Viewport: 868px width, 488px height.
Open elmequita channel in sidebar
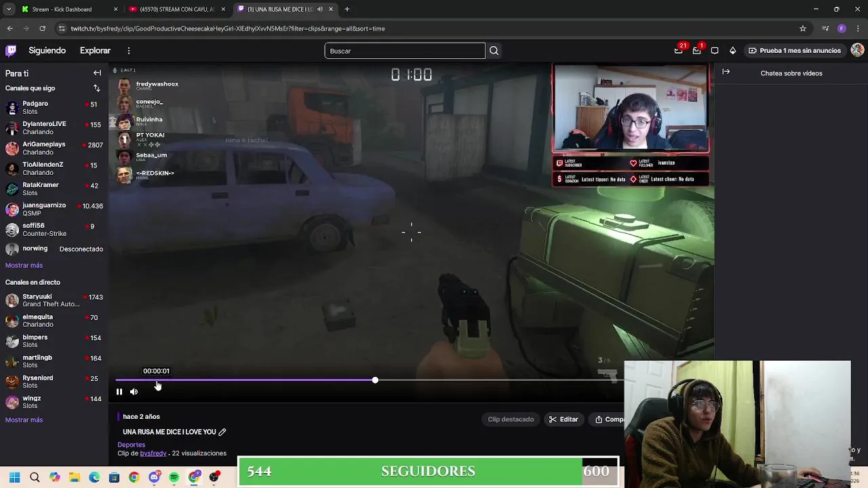pyautogui.click(x=54, y=321)
